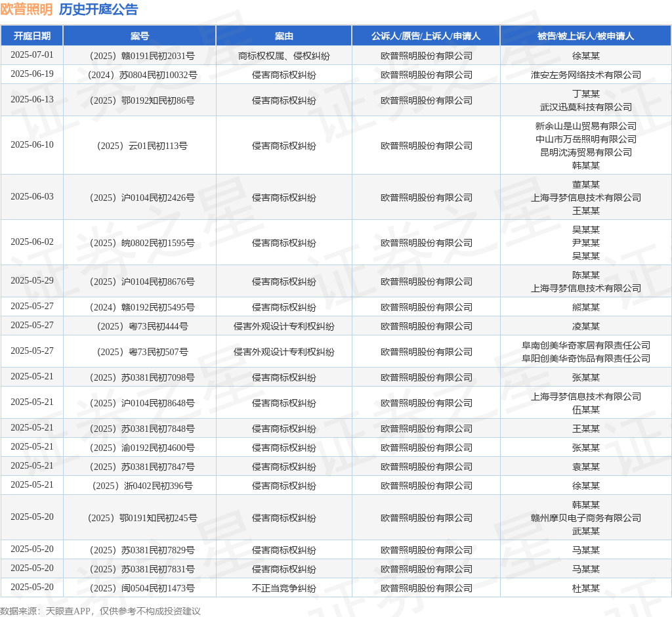Click the 公诉人/原告/上诉人/申请人 column header
The height and width of the screenshot is (617, 672).
(426, 36)
